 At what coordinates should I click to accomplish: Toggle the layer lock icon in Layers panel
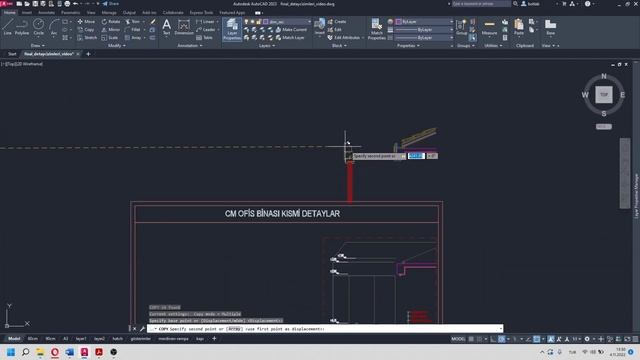(x=259, y=22)
